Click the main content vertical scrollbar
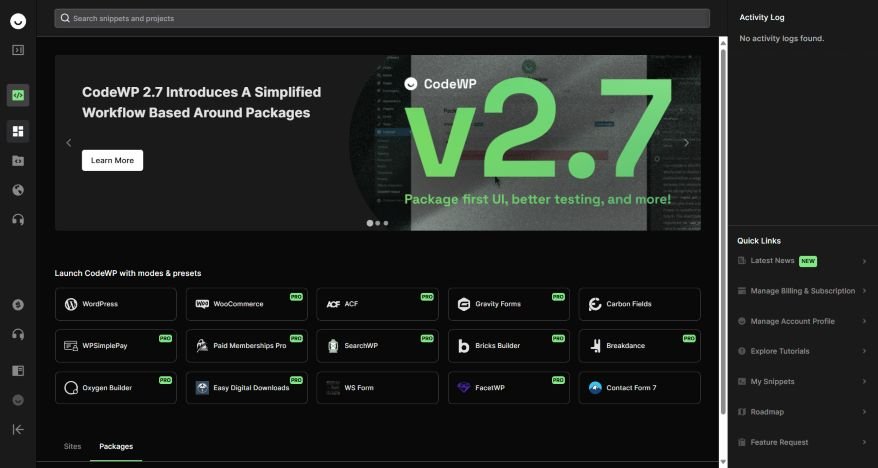The image size is (878, 468). pyautogui.click(x=723, y=230)
